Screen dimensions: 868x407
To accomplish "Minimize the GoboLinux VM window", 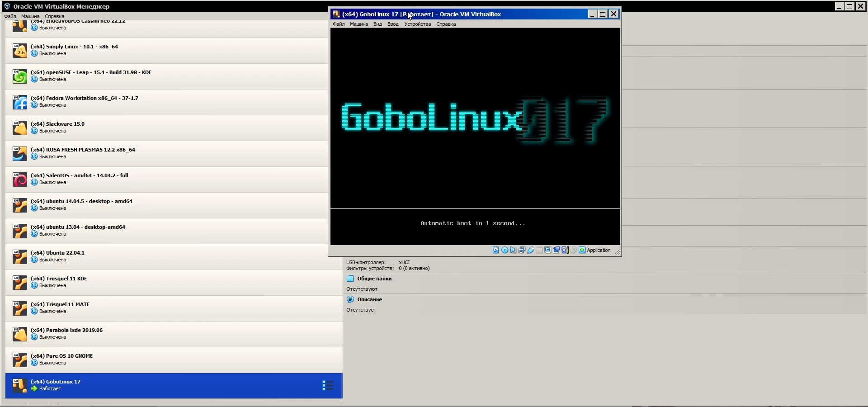I will (592, 14).
